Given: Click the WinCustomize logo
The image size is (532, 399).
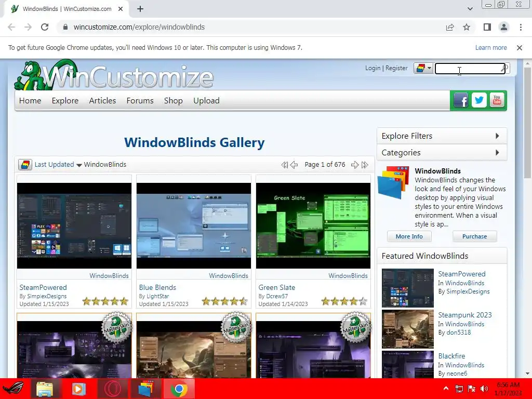Looking at the screenshot, I should [114, 75].
